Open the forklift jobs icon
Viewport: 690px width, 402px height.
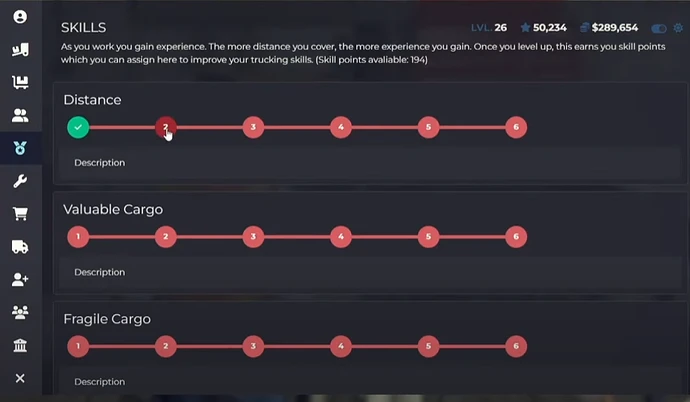(20, 49)
